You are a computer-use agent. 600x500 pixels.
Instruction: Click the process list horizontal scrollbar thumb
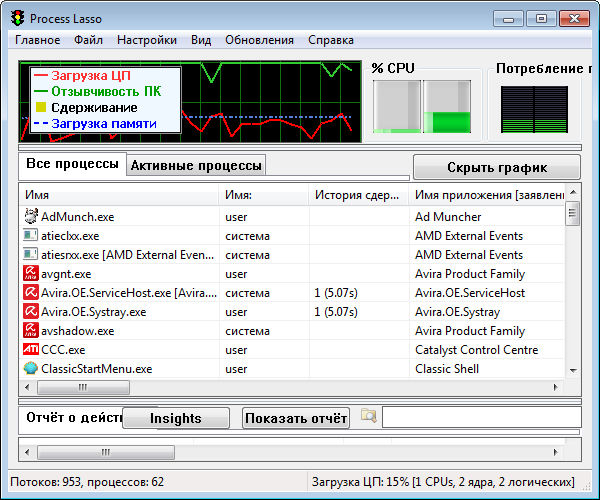click(x=83, y=387)
